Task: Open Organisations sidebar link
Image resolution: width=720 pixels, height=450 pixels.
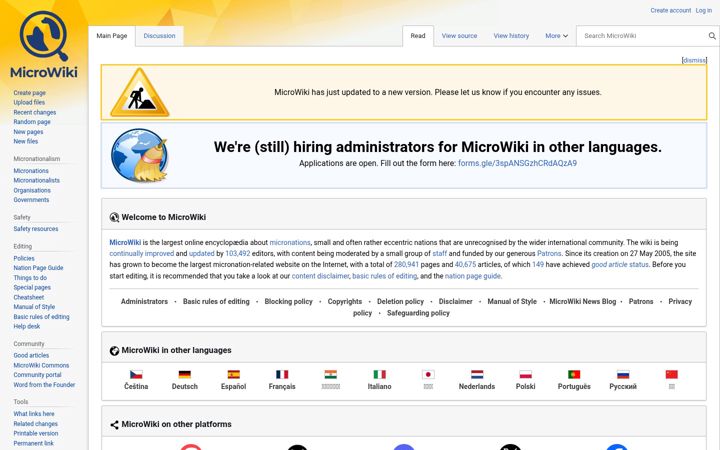Action: 32,191
